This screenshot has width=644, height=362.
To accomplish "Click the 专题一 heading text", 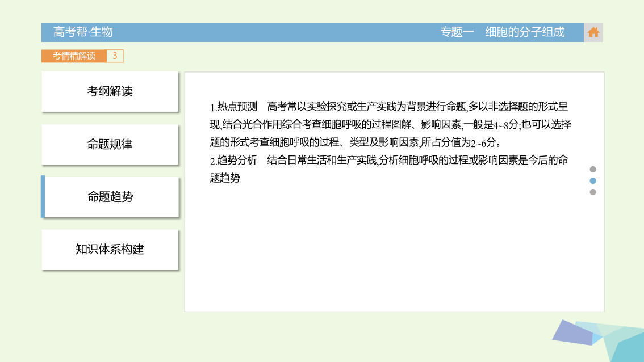I will click(x=457, y=32).
